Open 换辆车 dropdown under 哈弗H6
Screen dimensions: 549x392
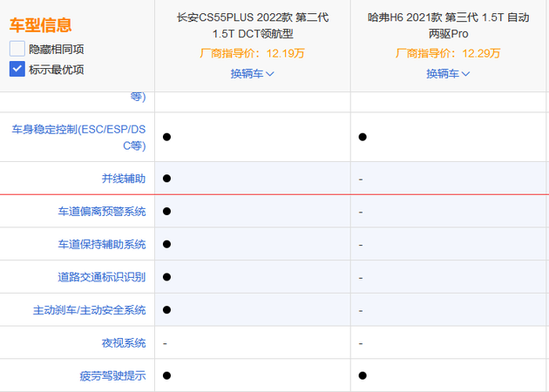448,73
